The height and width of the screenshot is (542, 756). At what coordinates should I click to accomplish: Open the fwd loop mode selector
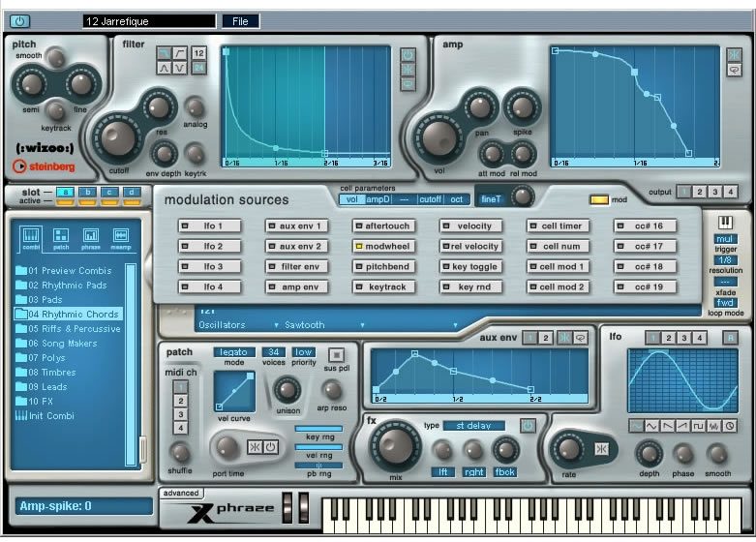point(725,303)
